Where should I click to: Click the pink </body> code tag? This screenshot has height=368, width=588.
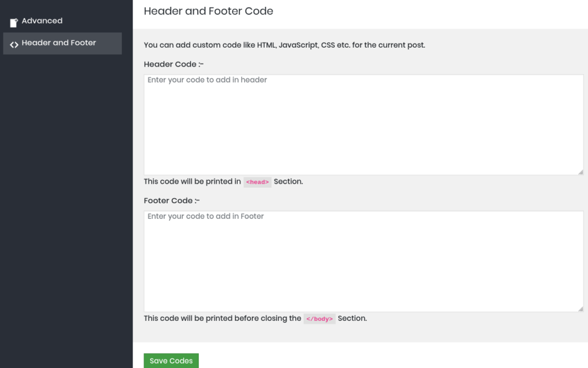319,319
